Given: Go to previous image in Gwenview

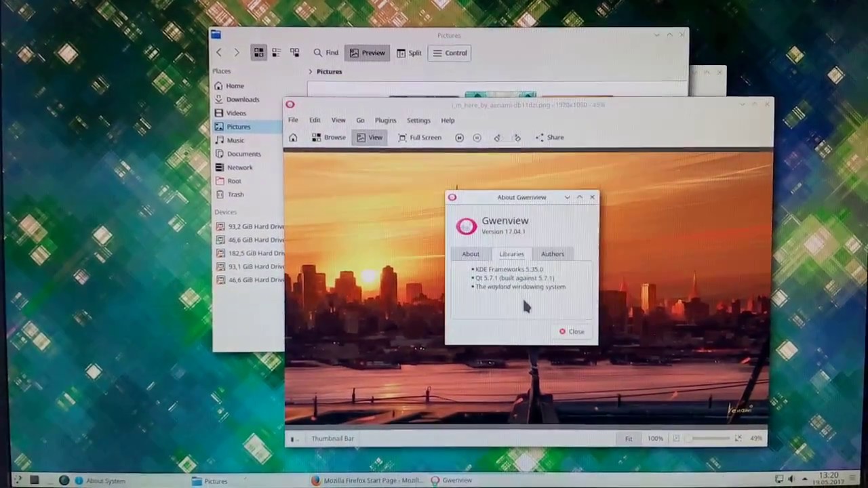Looking at the screenshot, I should [x=459, y=138].
